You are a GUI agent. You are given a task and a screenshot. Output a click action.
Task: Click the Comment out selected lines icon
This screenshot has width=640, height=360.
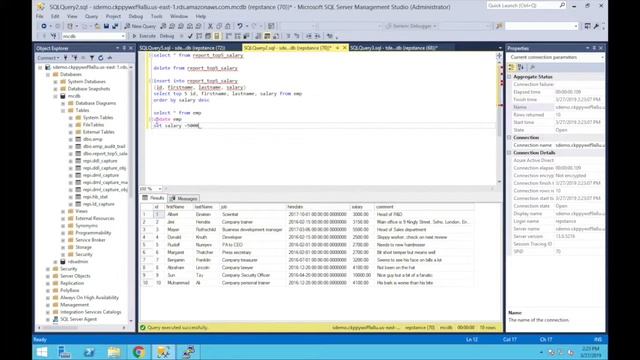(288, 36)
